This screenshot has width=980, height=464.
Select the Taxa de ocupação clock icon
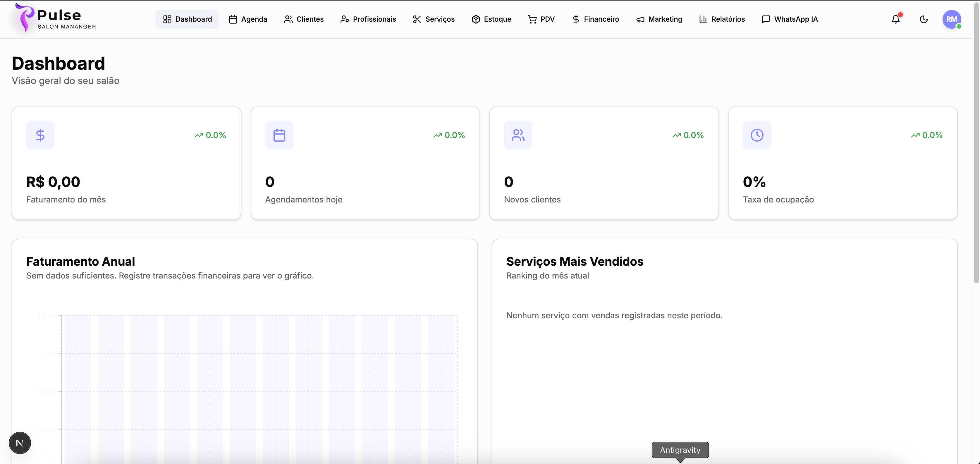pos(757,135)
